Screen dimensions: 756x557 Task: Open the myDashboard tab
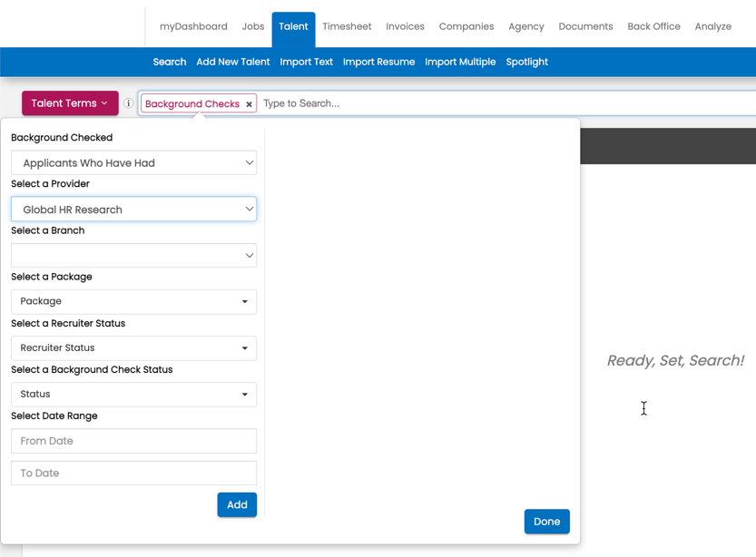193,26
